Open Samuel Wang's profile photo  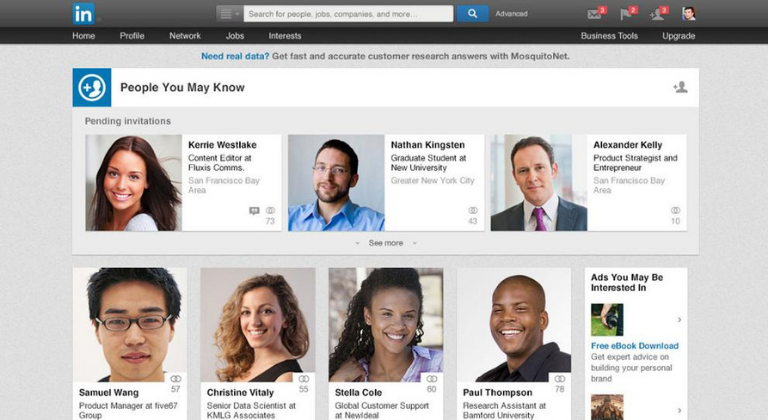(x=130, y=324)
